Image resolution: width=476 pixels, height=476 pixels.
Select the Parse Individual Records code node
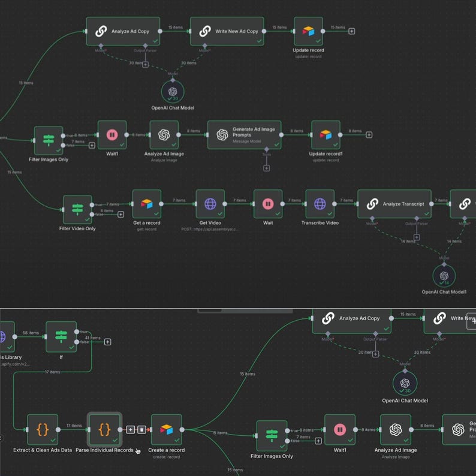[x=104, y=430]
